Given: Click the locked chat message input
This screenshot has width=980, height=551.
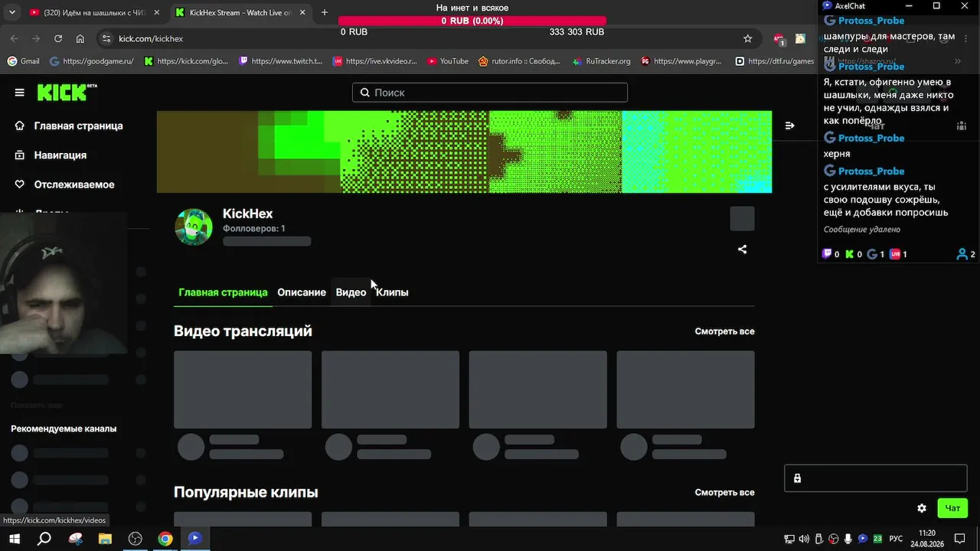Looking at the screenshot, I should tap(876, 478).
